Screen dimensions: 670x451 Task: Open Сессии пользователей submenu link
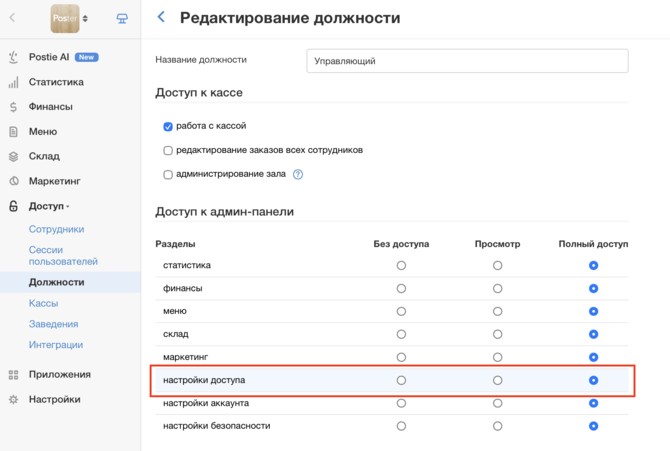coord(63,256)
